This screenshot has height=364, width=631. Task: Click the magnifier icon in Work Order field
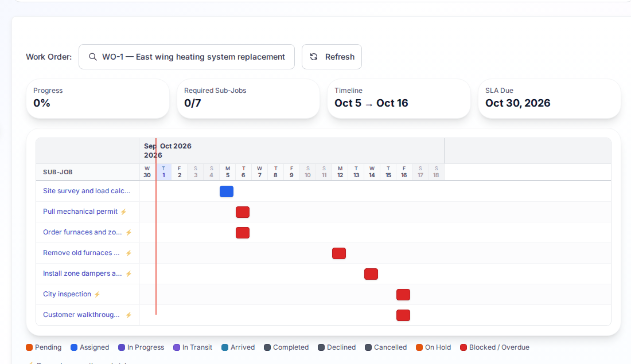pyautogui.click(x=92, y=57)
